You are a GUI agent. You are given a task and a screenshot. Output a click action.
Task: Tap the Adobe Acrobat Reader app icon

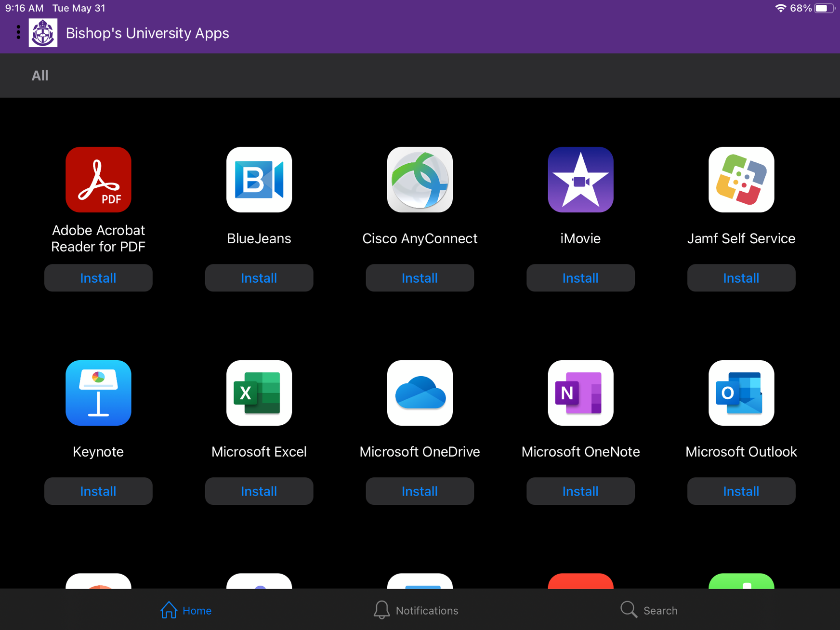tap(98, 180)
